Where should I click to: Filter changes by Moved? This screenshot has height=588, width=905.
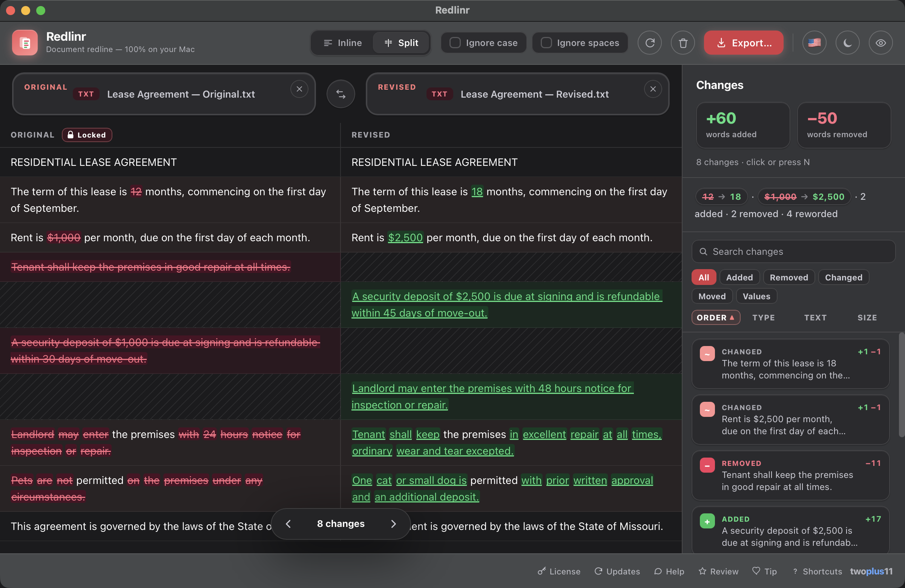[x=712, y=296]
